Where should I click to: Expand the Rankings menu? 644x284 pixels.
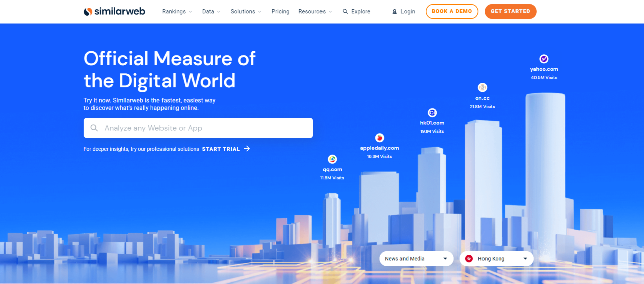pyautogui.click(x=177, y=11)
